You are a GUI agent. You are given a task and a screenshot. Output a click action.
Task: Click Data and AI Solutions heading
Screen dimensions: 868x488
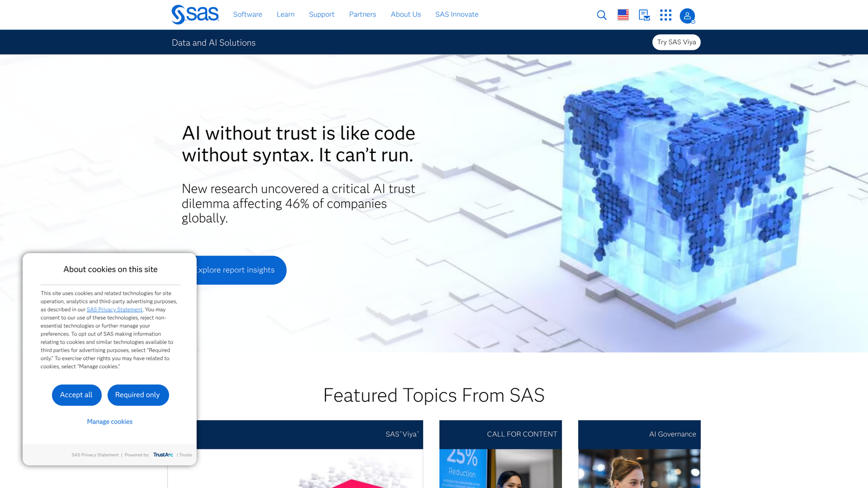pos(214,43)
